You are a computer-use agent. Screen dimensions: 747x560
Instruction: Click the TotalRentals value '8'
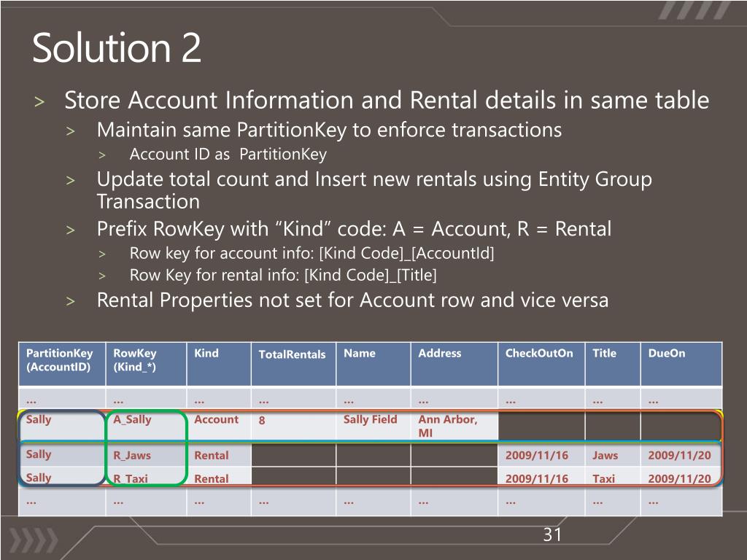click(x=293, y=426)
